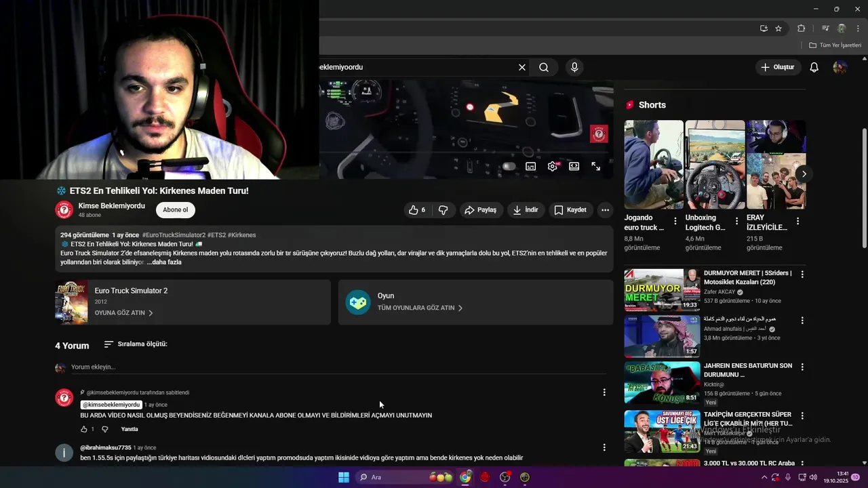The height and width of the screenshot is (488, 868).
Task: Open options menu for ibrahimaksu7735's comment
Action: (x=604, y=447)
